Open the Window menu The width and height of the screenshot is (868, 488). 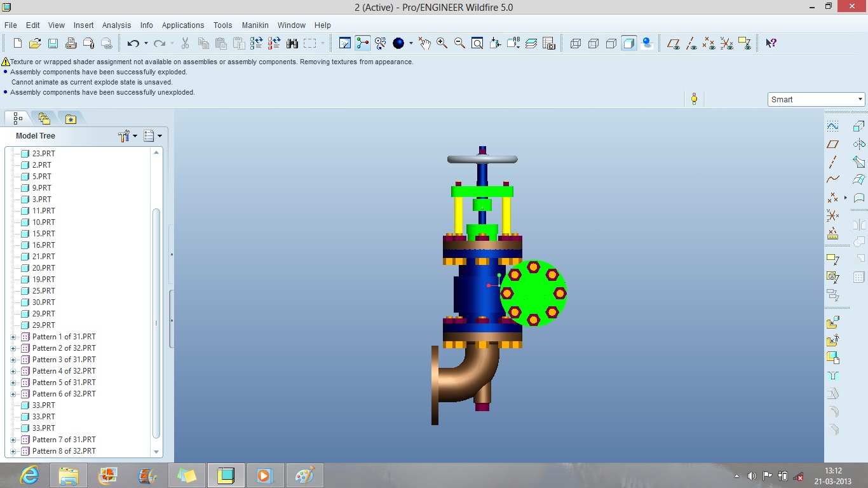tap(292, 25)
